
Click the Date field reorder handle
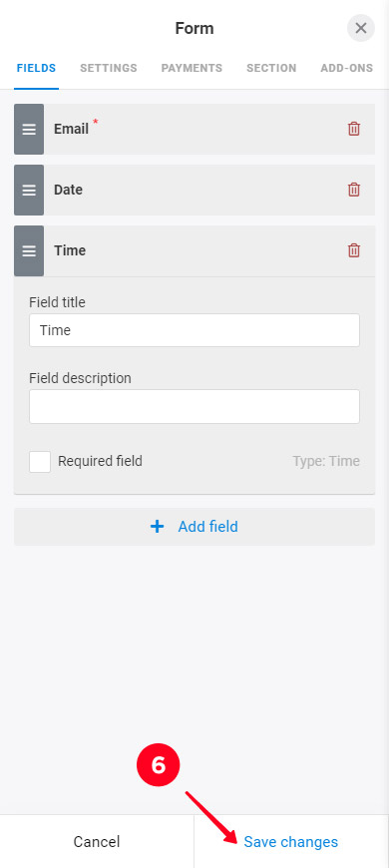29,190
